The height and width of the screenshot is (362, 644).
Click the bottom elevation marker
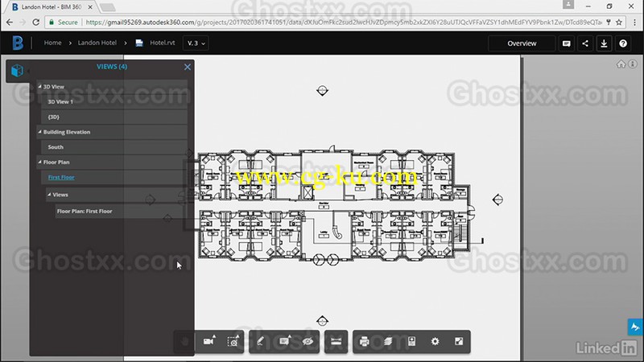323,320
